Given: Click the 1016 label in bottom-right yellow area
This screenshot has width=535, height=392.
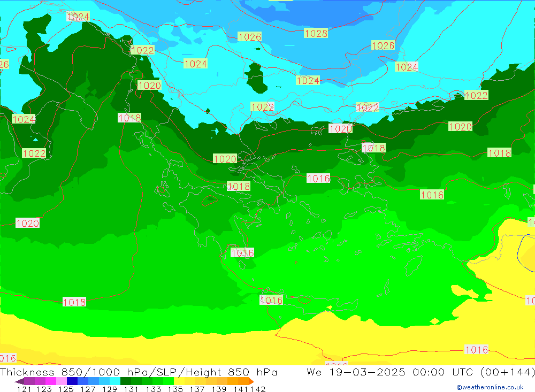Looking at the screenshot, I should (477, 350).
